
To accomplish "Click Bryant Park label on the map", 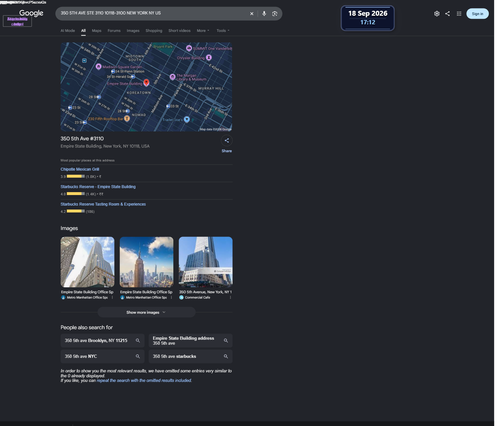I will 163,47.
